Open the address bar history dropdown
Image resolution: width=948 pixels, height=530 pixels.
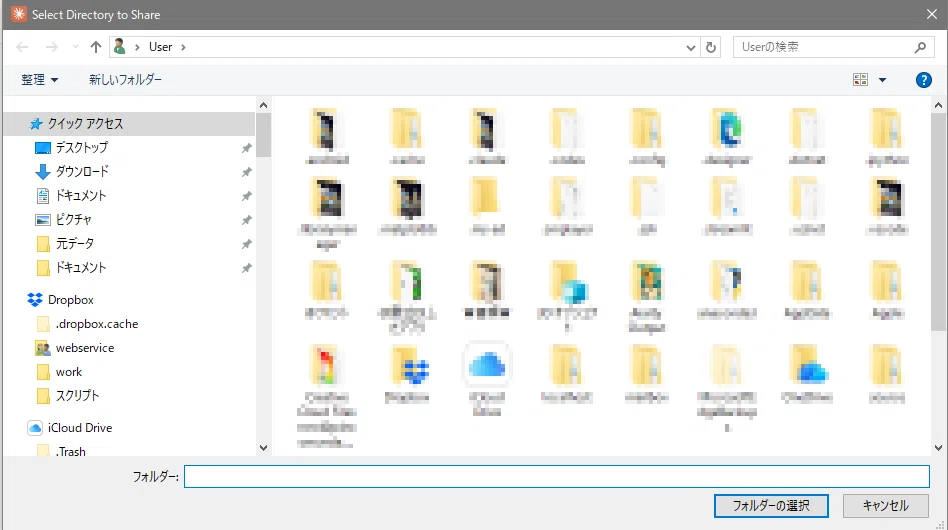(x=690, y=47)
